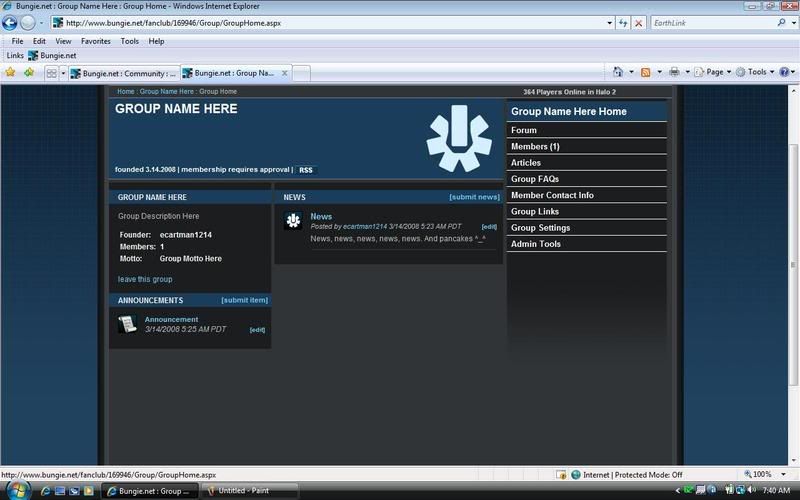This screenshot has height=500, width=800.
Task: Click the 'leave this group' link
Action: click(145, 279)
